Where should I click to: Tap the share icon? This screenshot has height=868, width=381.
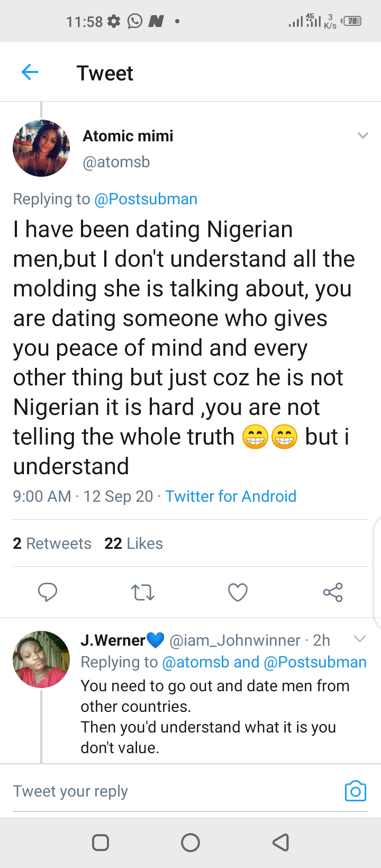[x=333, y=592]
